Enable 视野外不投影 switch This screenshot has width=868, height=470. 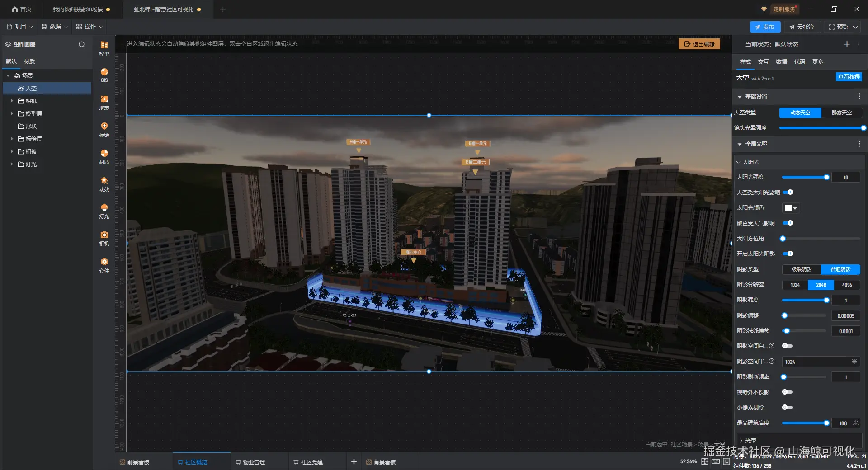point(788,392)
